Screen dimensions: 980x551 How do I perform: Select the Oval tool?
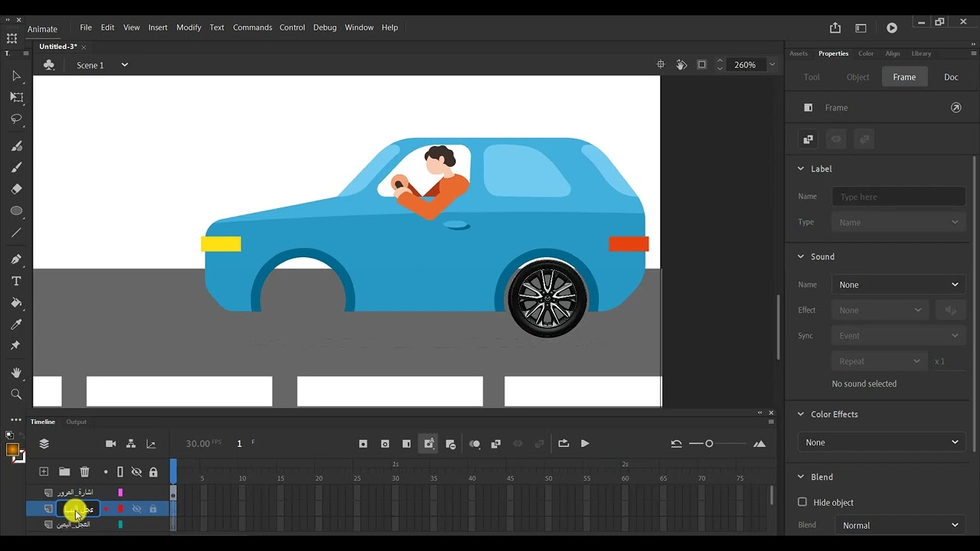pyautogui.click(x=16, y=210)
